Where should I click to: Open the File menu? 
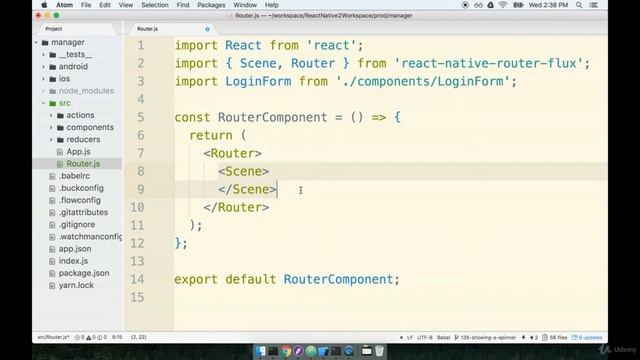coord(86,5)
